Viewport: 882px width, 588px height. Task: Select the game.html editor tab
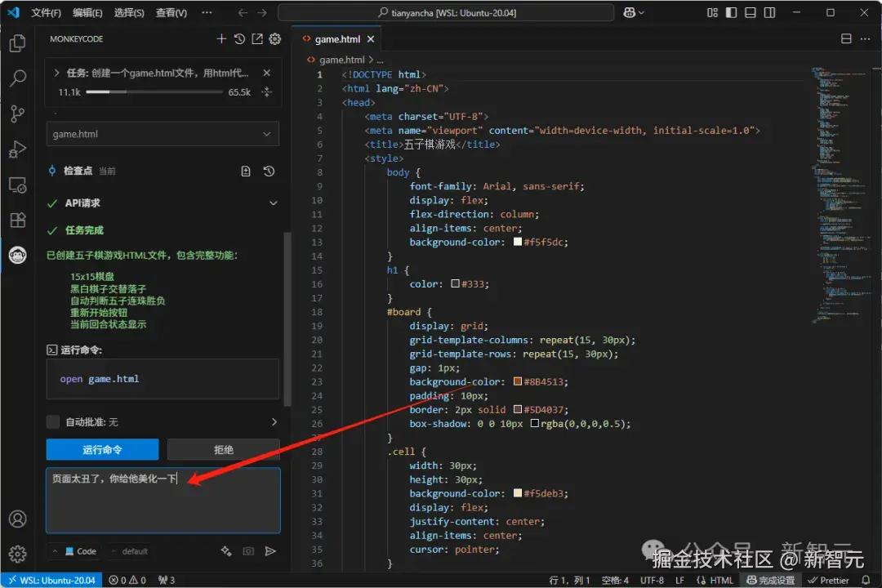coord(337,39)
